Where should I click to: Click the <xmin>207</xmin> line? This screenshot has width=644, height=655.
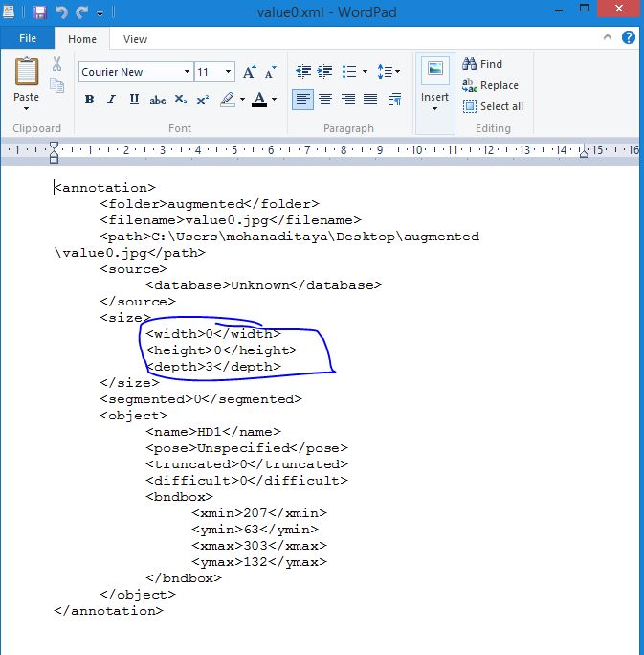(x=259, y=513)
